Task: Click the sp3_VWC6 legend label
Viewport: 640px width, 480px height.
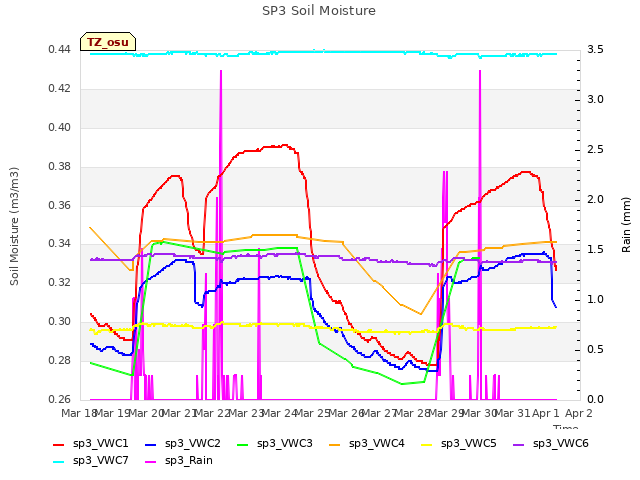Action: coord(560,443)
